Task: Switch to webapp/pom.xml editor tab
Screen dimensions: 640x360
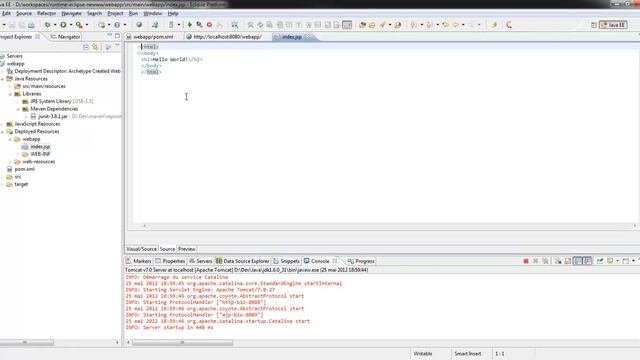Action: [x=153, y=37]
